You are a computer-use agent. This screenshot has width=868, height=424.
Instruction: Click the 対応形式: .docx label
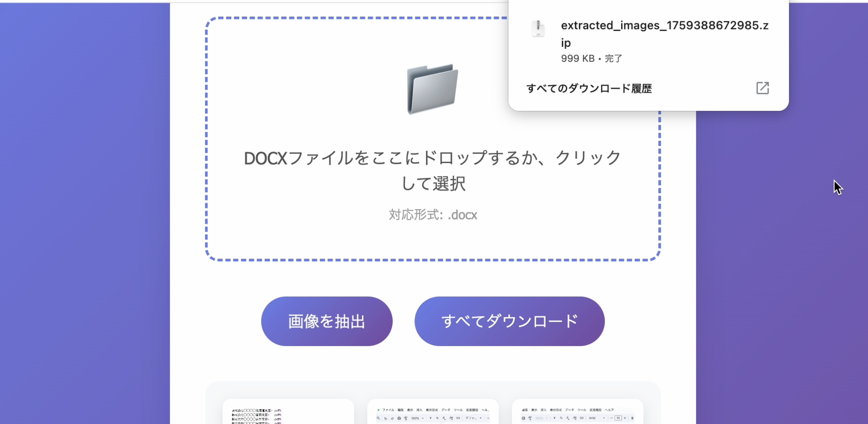tap(432, 215)
